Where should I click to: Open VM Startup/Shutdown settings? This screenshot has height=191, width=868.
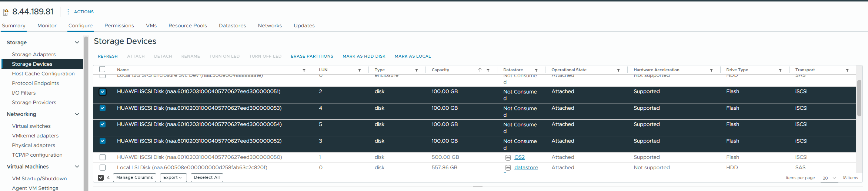click(39, 178)
